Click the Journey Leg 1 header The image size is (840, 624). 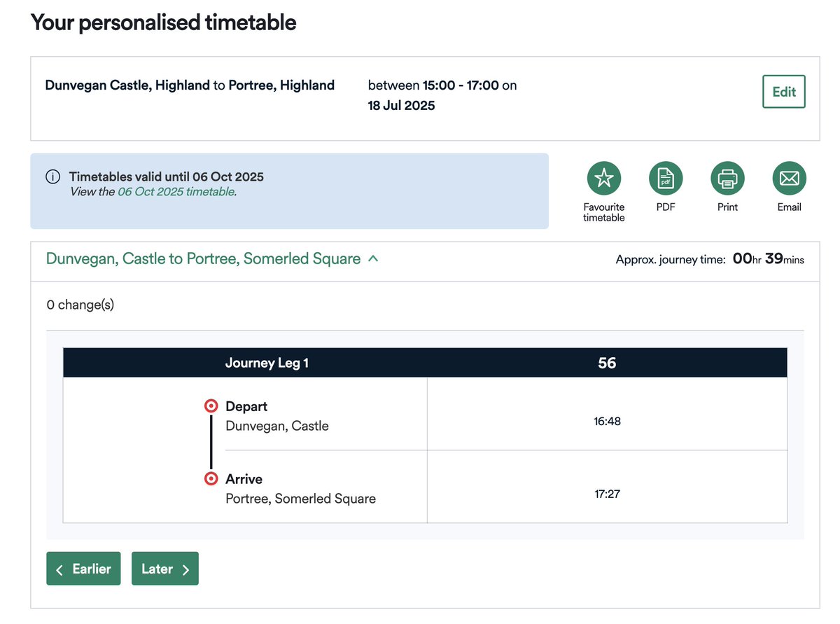267,363
